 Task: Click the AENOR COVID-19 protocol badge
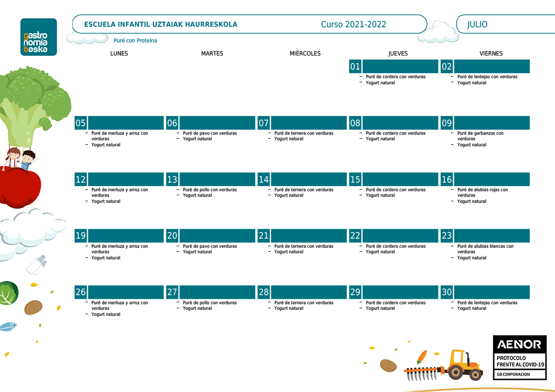point(520,358)
